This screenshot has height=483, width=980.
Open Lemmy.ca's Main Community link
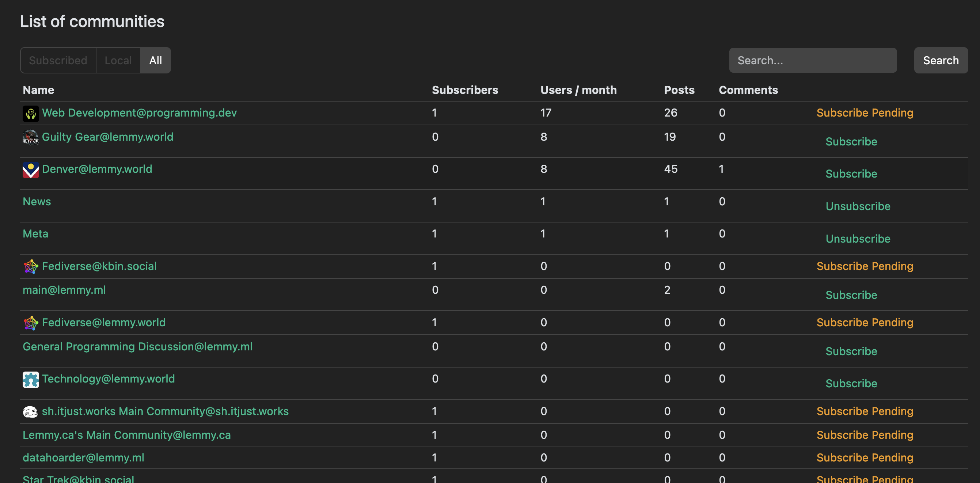coord(127,435)
